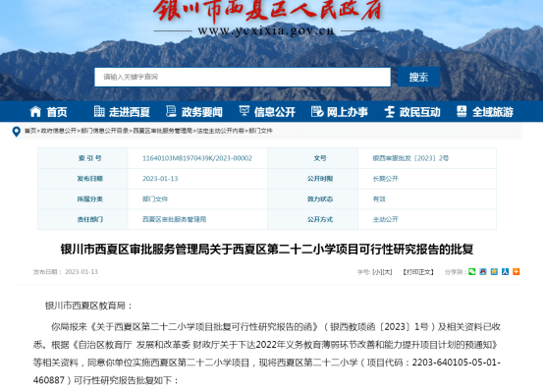The width and height of the screenshot is (544, 392).
Task: Select the 有效 validity status value
Action: click(x=379, y=199)
